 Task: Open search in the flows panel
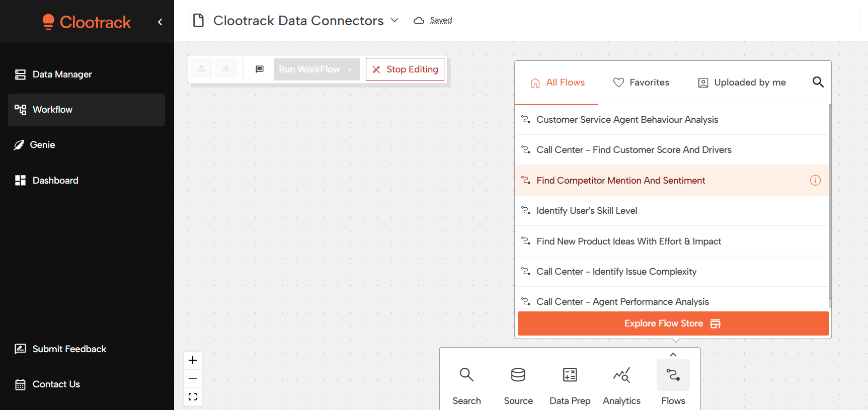pyautogui.click(x=818, y=81)
